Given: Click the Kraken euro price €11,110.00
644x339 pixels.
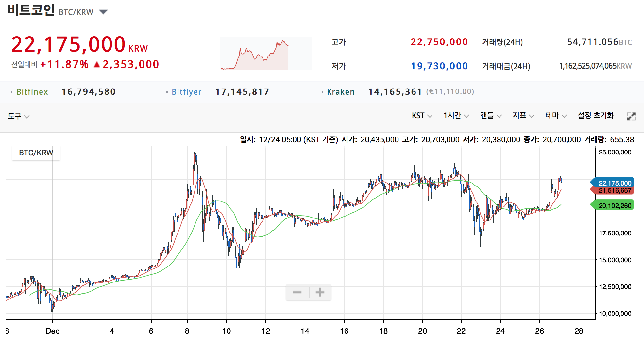Looking at the screenshot, I should pos(450,92).
